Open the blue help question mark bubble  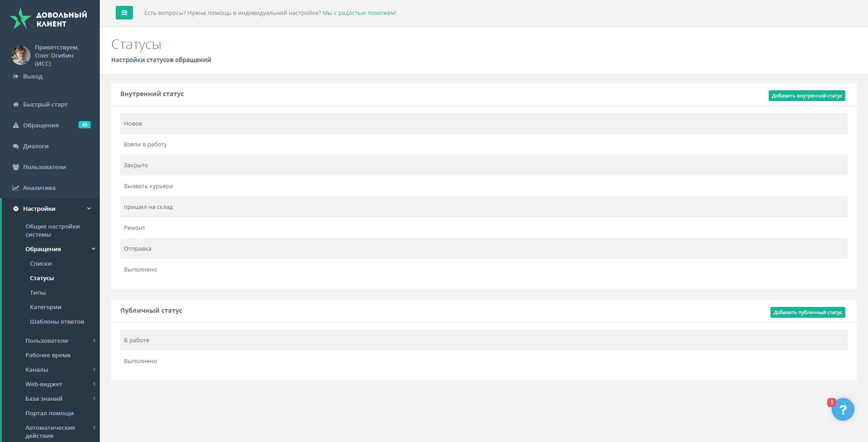coord(843,409)
